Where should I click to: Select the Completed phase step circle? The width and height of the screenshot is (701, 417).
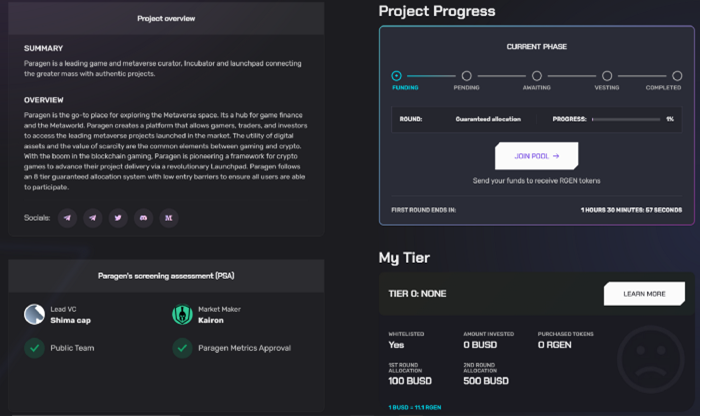click(677, 76)
